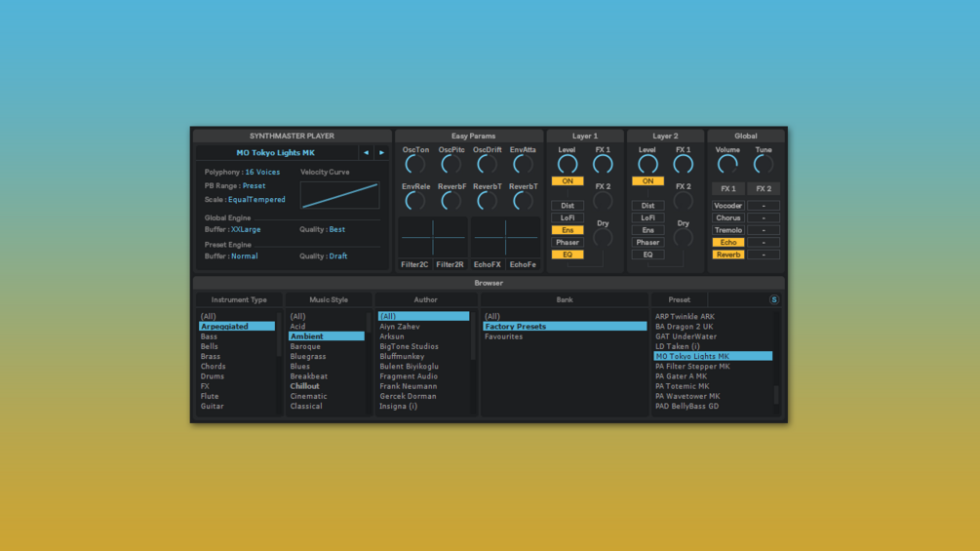Enable Layer 2 Phaser effect
This screenshot has height=551, width=980.
coord(647,243)
